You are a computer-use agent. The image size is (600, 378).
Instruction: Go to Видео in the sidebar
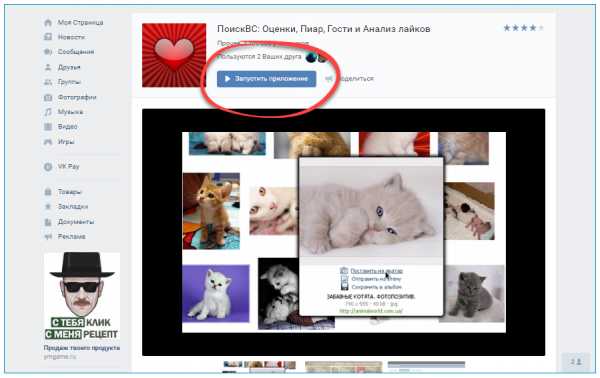point(67,126)
